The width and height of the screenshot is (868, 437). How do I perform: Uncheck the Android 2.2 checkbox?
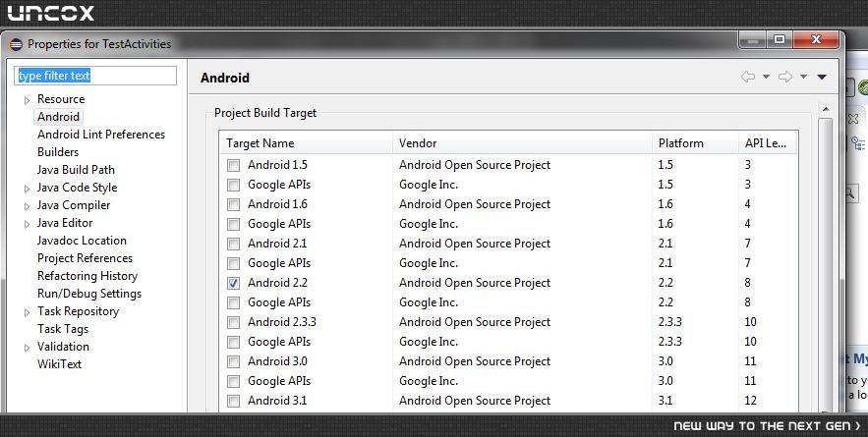[234, 283]
